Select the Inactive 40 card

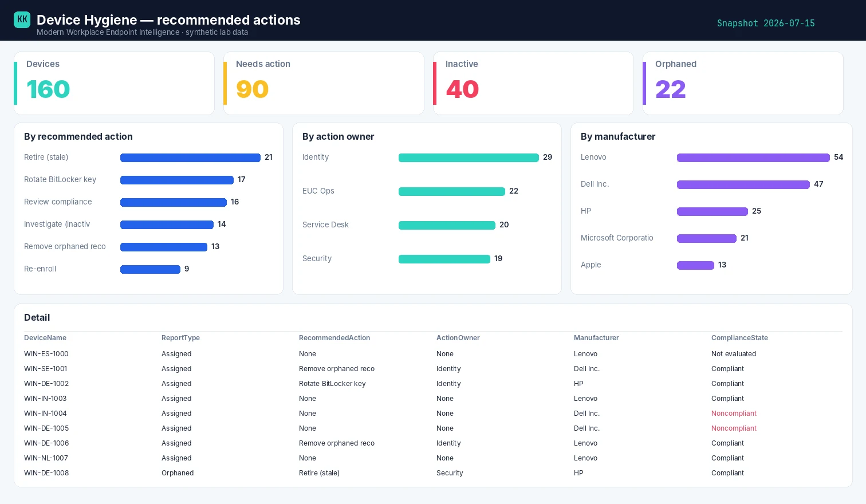[533, 84]
